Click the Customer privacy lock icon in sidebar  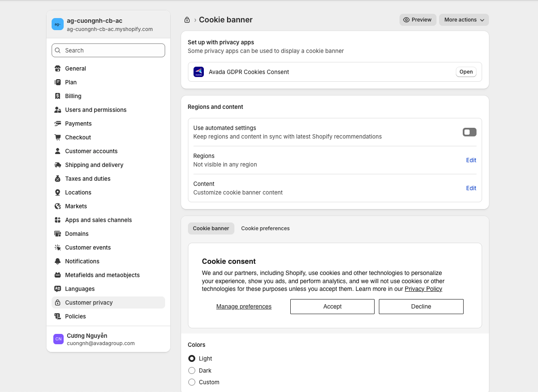click(58, 302)
